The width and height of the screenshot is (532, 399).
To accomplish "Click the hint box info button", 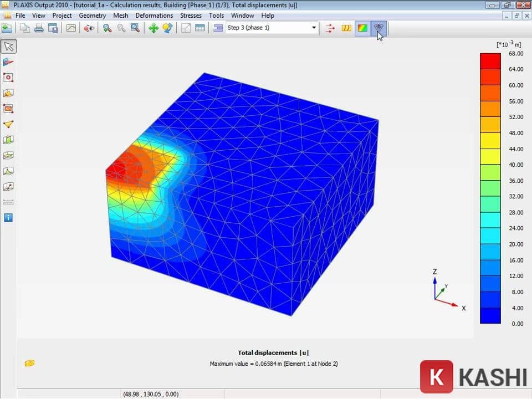I will point(8,217).
